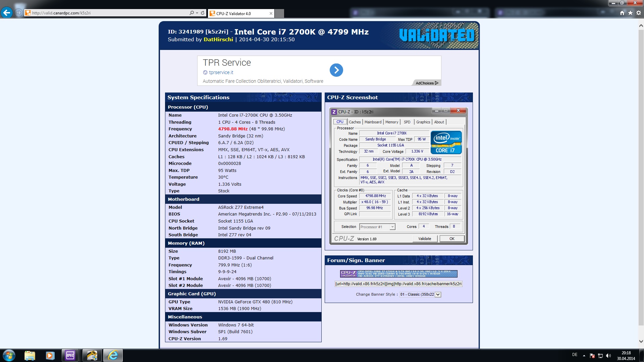Click the red 4798.88 MHz frequency value
This screenshot has width=644, height=362.
233,129
